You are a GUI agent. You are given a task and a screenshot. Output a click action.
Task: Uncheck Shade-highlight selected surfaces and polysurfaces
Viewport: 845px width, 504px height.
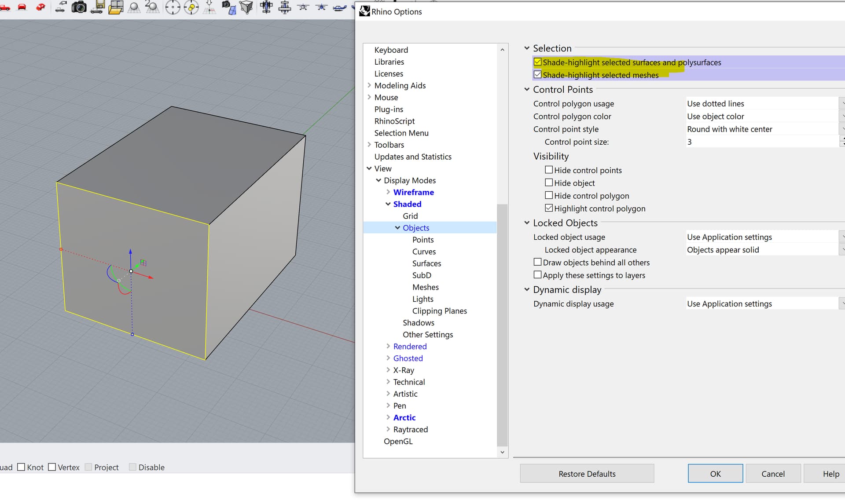pos(537,62)
